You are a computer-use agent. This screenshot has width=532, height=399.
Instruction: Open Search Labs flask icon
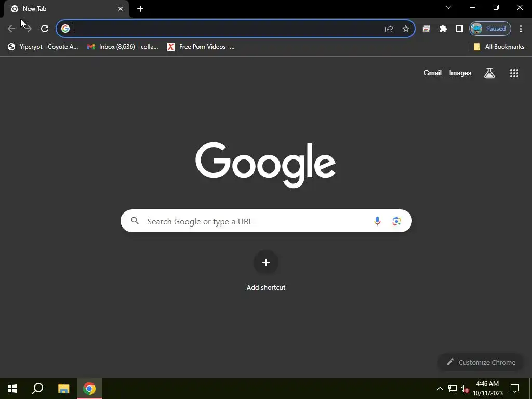(x=489, y=73)
